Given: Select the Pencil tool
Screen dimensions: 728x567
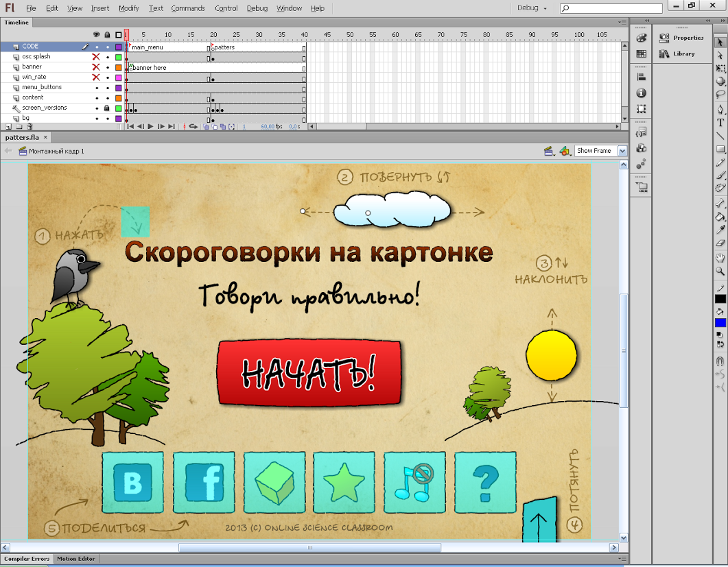Looking at the screenshot, I should click(x=720, y=162).
